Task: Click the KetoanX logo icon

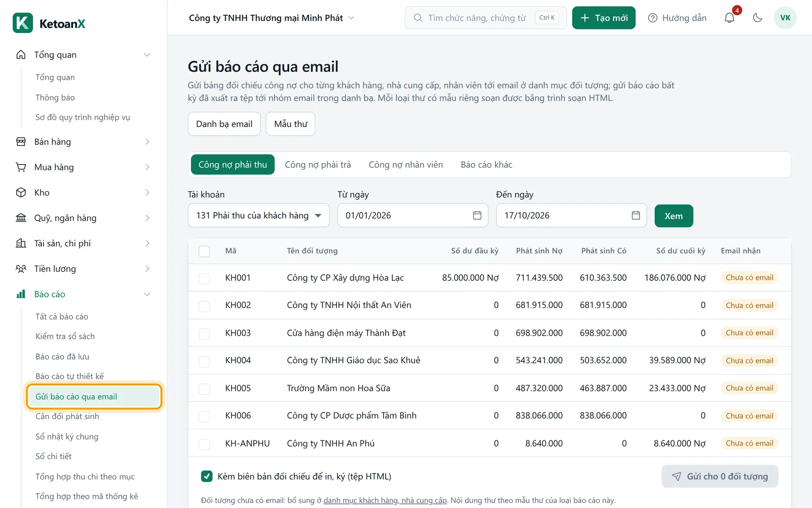Action: tap(23, 23)
